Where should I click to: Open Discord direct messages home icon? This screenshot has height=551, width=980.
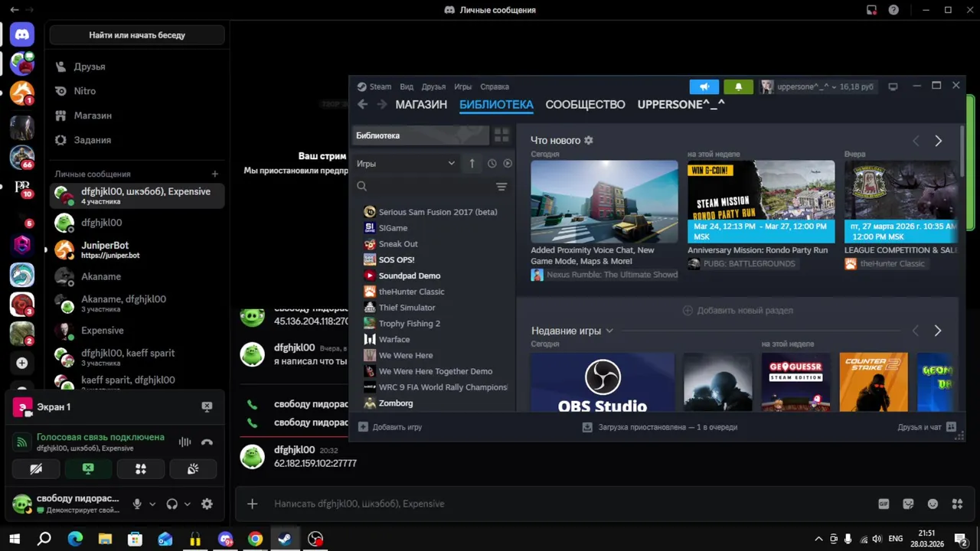(21, 34)
